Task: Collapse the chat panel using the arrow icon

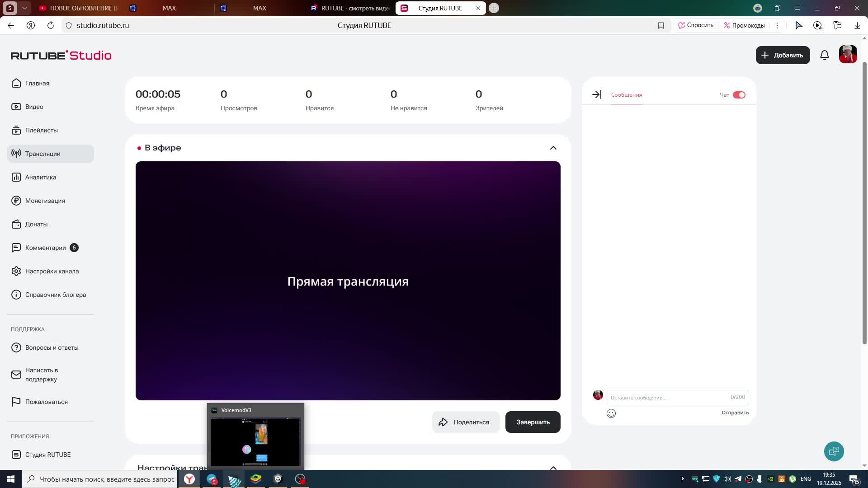Action: [x=597, y=94]
